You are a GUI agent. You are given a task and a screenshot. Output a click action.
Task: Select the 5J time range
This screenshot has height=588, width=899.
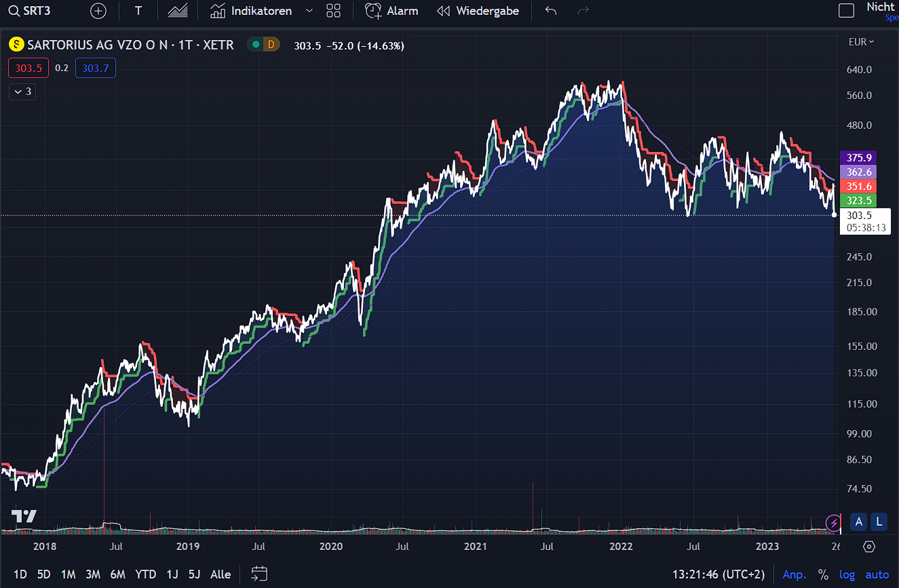(x=194, y=574)
